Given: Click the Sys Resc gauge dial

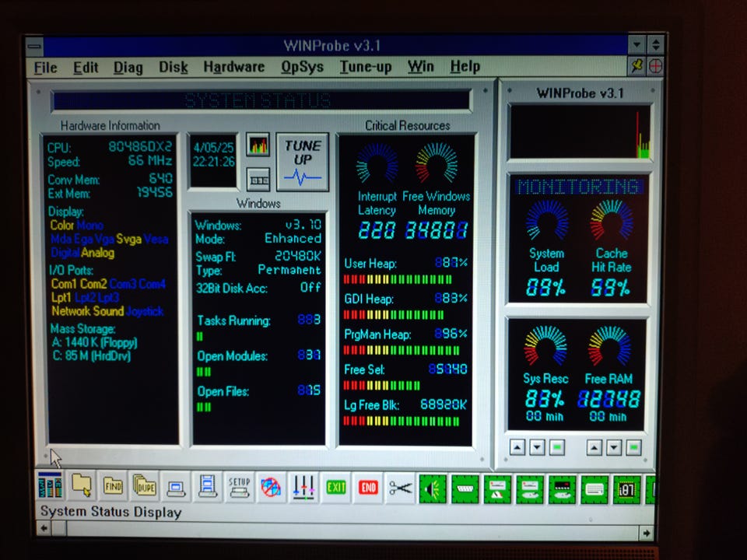Looking at the screenshot, I should [545, 345].
